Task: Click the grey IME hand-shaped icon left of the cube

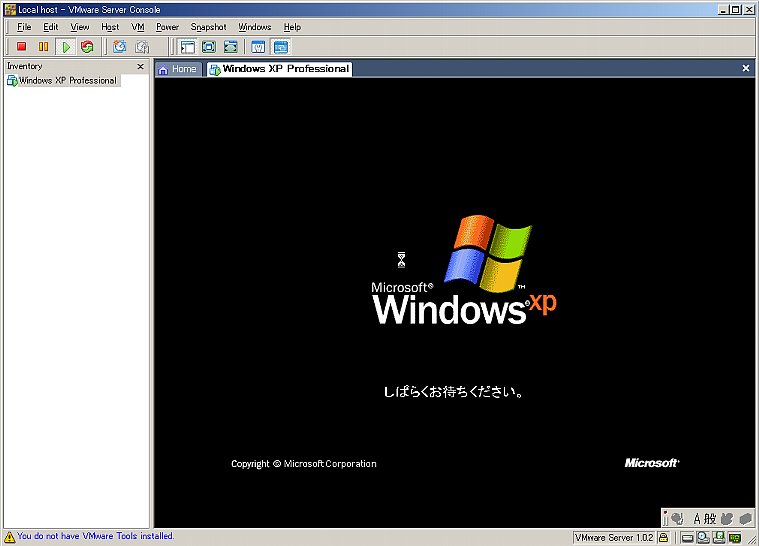Action: point(727,519)
